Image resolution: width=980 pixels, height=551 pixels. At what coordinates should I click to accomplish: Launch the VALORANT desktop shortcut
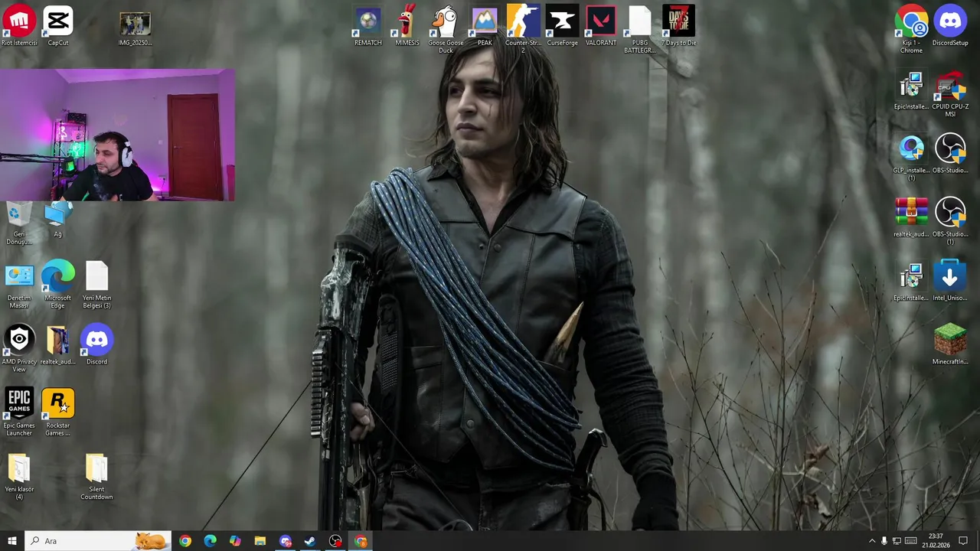click(601, 25)
